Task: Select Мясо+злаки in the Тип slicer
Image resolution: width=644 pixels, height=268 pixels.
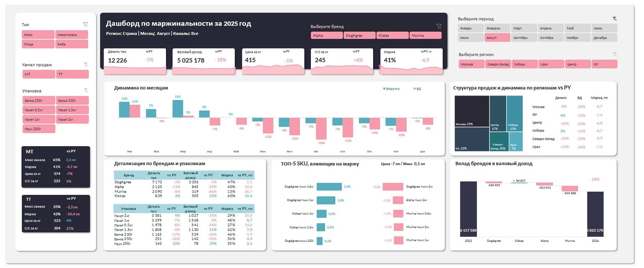Action: 72,35
